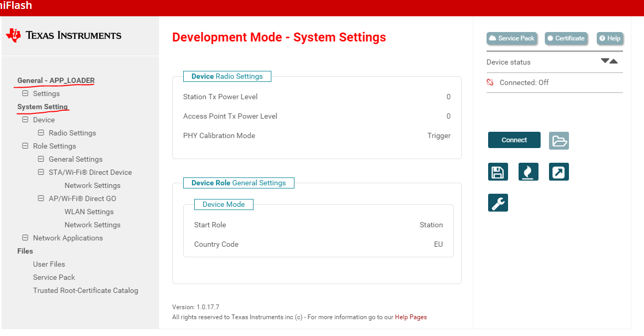Click the Start Role label
Screen dimensions: 644x336
pyautogui.click(x=210, y=225)
